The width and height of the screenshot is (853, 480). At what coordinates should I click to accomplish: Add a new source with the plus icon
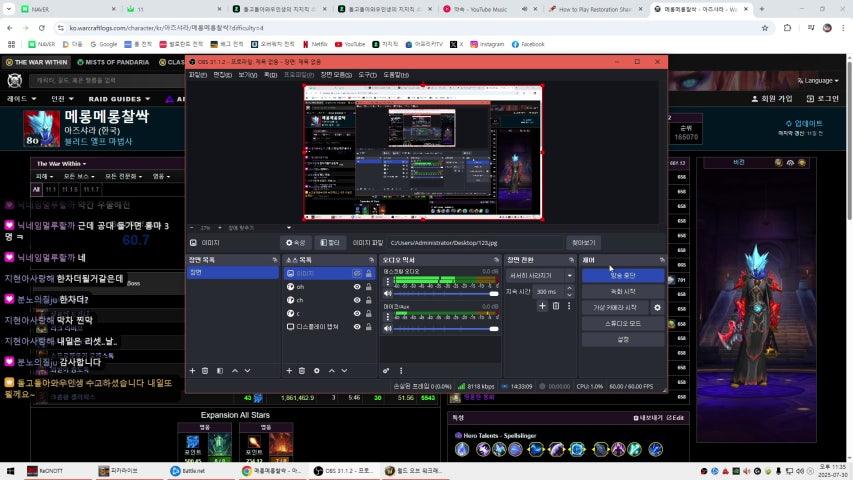289,371
